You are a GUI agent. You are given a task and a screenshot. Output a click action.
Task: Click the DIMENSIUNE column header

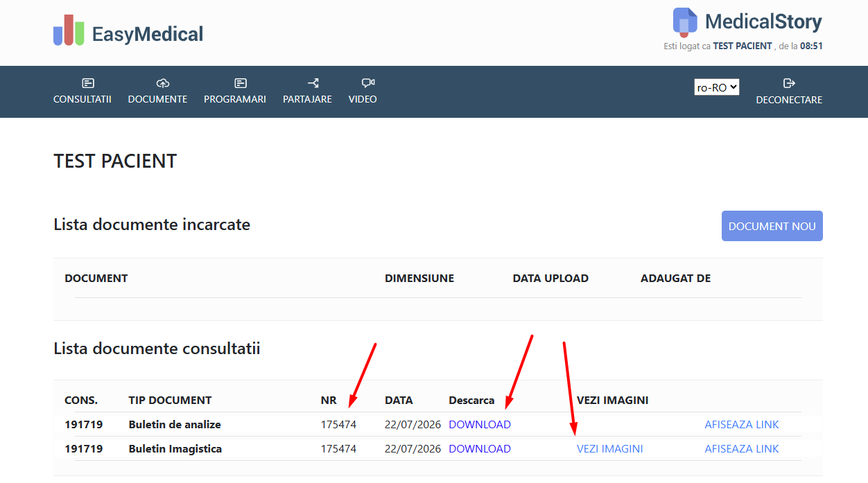[419, 279]
